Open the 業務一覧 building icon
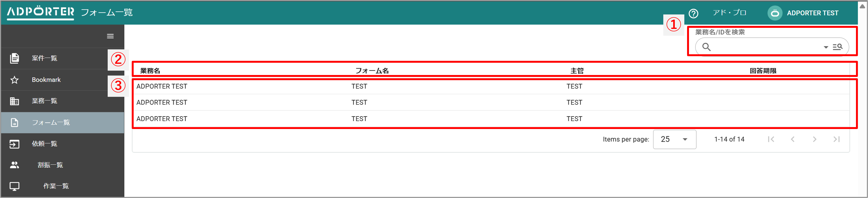Viewport: 868px width, 198px height. click(x=14, y=101)
